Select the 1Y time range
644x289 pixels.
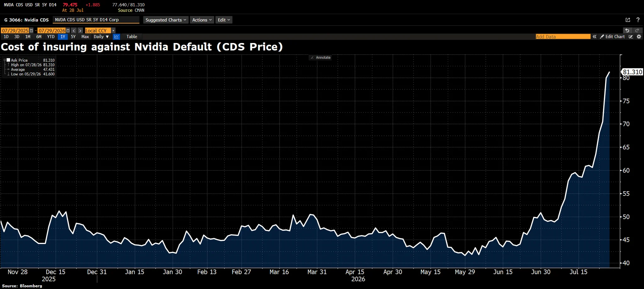click(x=63, y=37)
